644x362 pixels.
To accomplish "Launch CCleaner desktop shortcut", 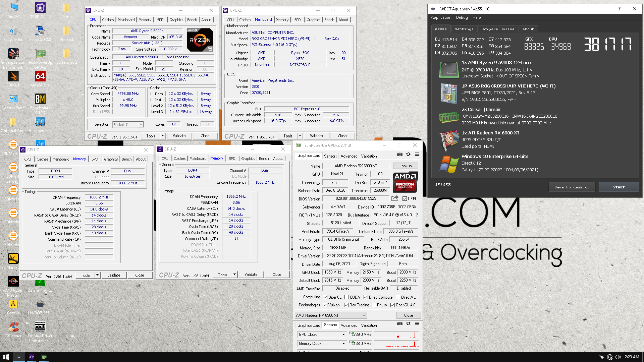I will click(13, 330).
